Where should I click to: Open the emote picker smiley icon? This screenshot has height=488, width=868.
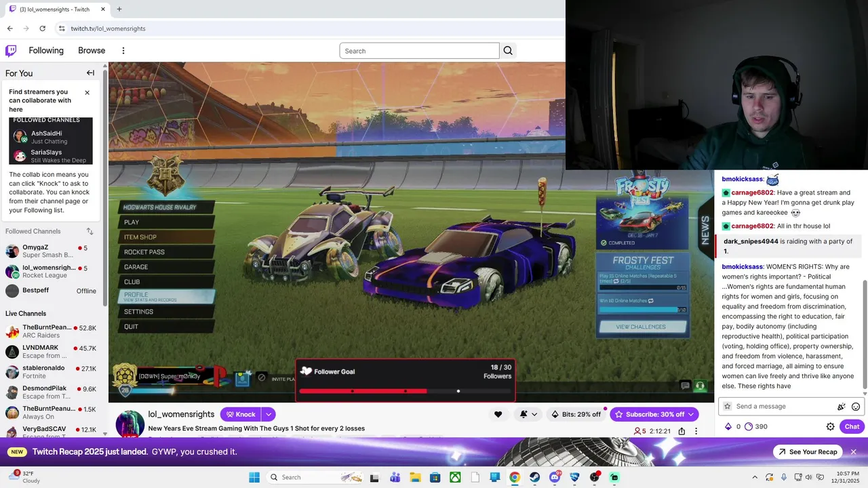[856, 407]
